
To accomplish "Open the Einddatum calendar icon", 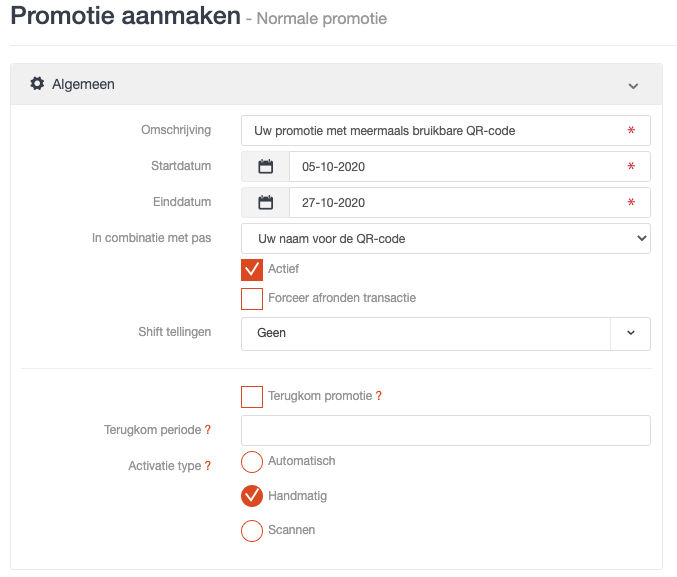I will click(x=266, y=202).
